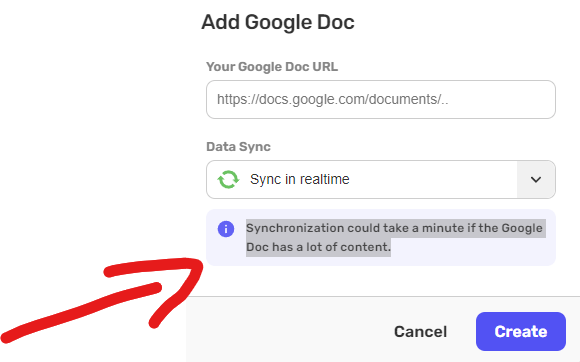This screenshot has width=580, height=362.
Task: Click the red arrow's pointed arrowhead tip
Action: tap(199, 263)
